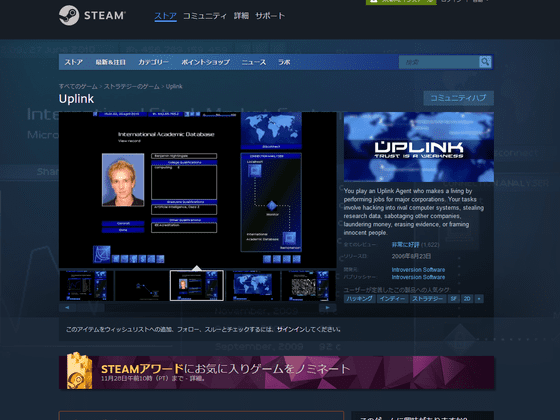Select the second dark network thumbnail
The height and width of the screenshot is (420, 560).
[x=141, y=285]
